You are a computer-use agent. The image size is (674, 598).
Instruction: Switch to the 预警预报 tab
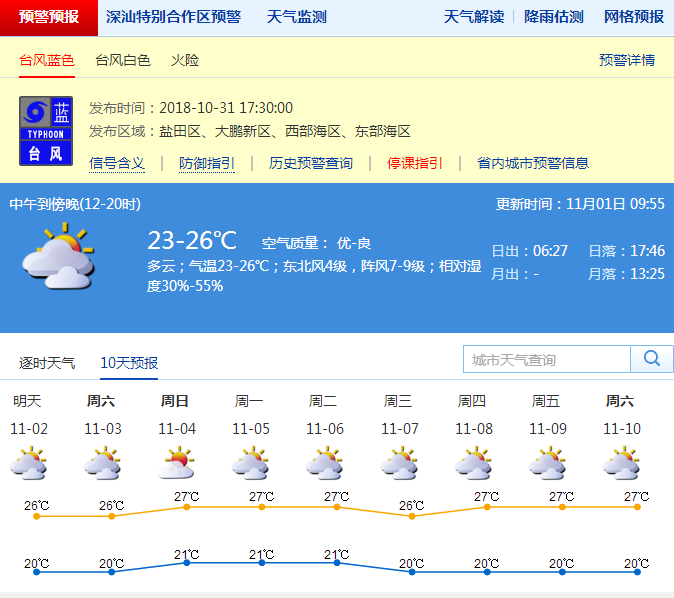49,17
